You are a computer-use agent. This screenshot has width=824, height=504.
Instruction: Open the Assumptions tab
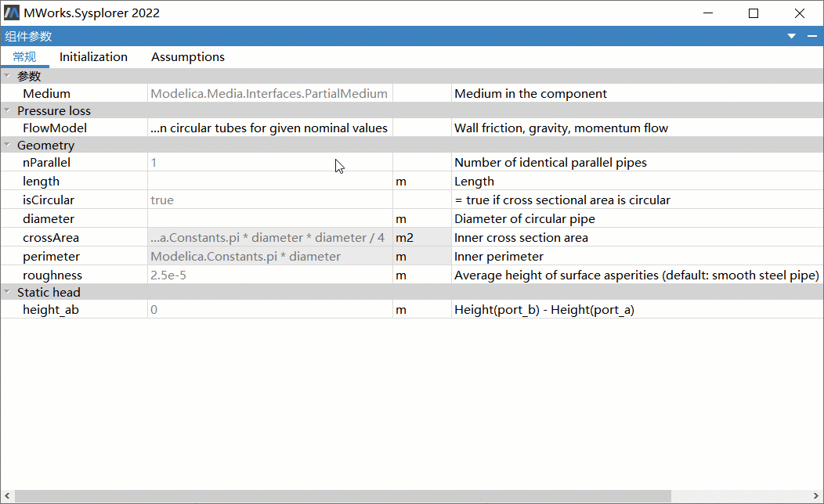(188, 56)
